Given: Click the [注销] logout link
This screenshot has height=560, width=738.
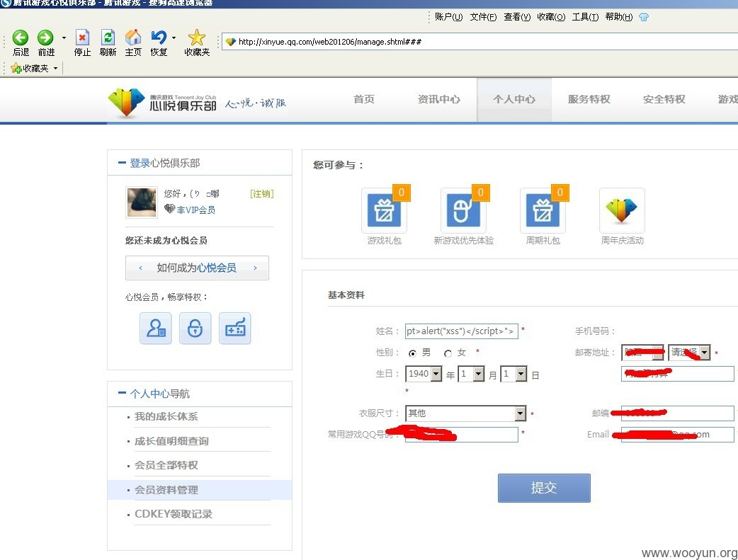Looking at the screenshot, I should point(261,194).
